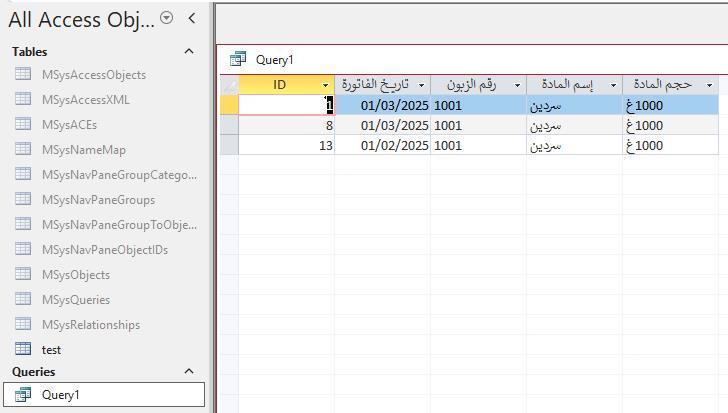Select the حجم المادة column header

pyautogui.click(x=670, y=85)
